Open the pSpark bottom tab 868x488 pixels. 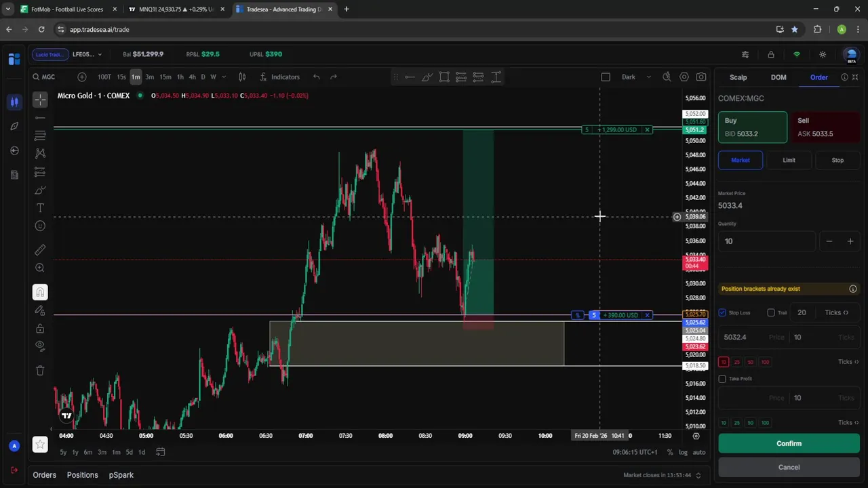(121, 475)
